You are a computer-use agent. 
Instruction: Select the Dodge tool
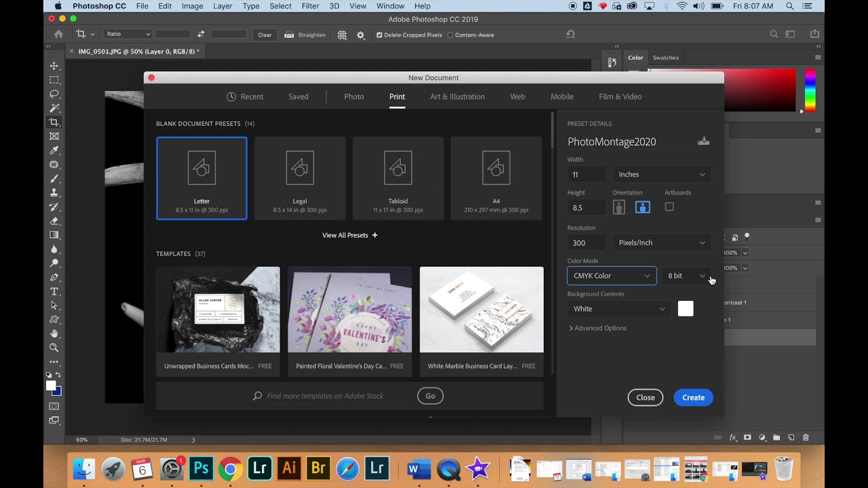(x=54, y=263)
